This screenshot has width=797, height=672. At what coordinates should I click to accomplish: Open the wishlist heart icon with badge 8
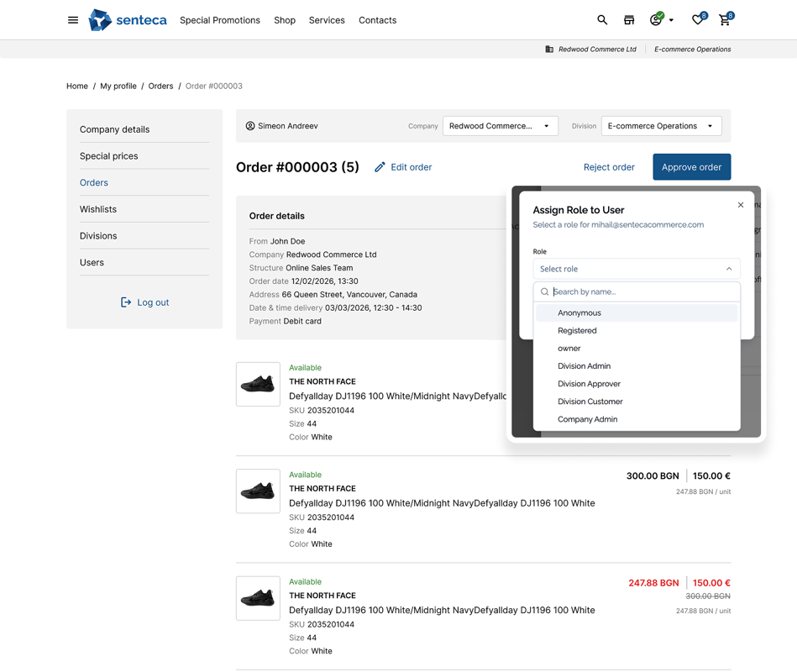697,19
